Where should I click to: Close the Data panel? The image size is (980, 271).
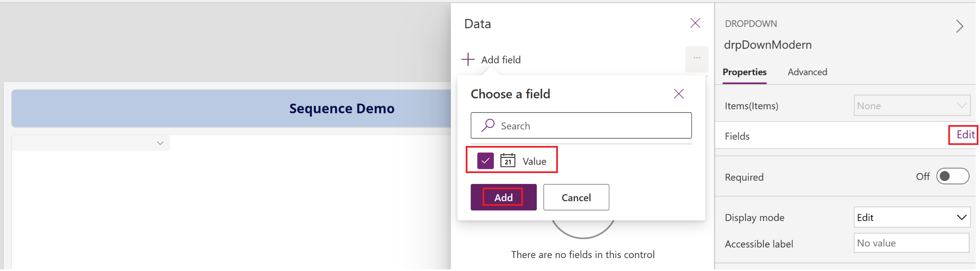[x=695, y=23]
